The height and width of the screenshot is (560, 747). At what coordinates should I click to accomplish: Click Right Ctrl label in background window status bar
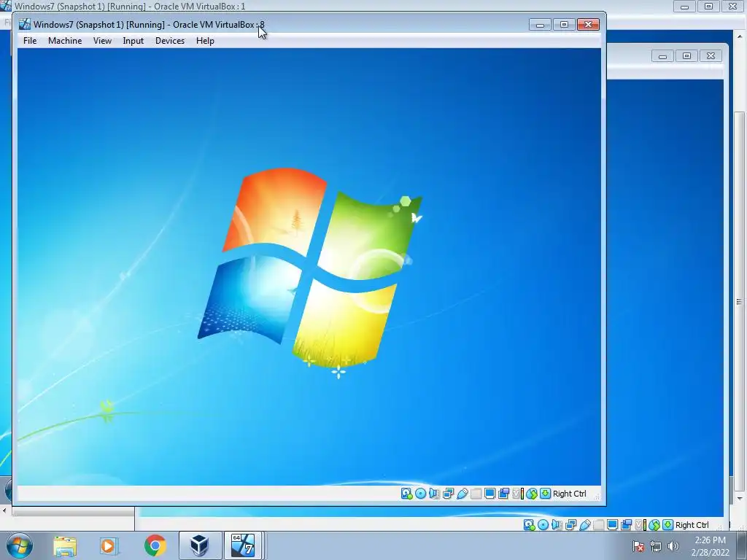tap(692, 525)
